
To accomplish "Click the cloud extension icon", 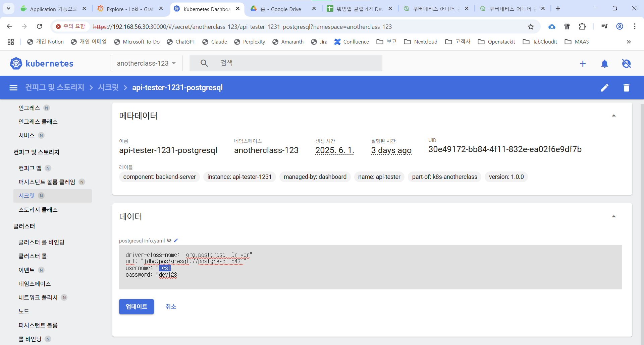I will pos(552,27).
